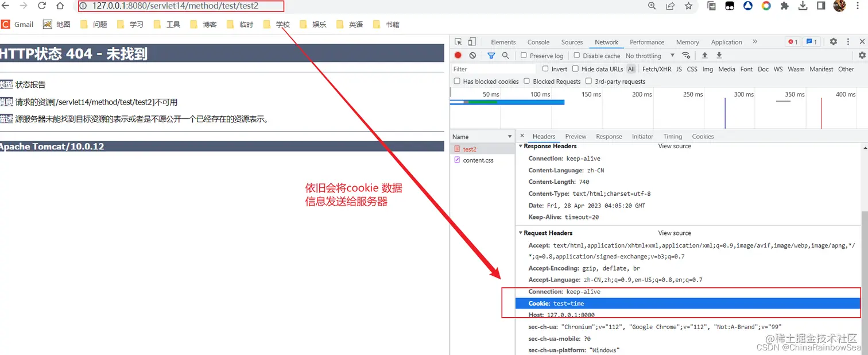Image resolution: width=868 pixels, height=355 pixels.
Task: Check Has blocked cookies
Action: coord(457,82)
